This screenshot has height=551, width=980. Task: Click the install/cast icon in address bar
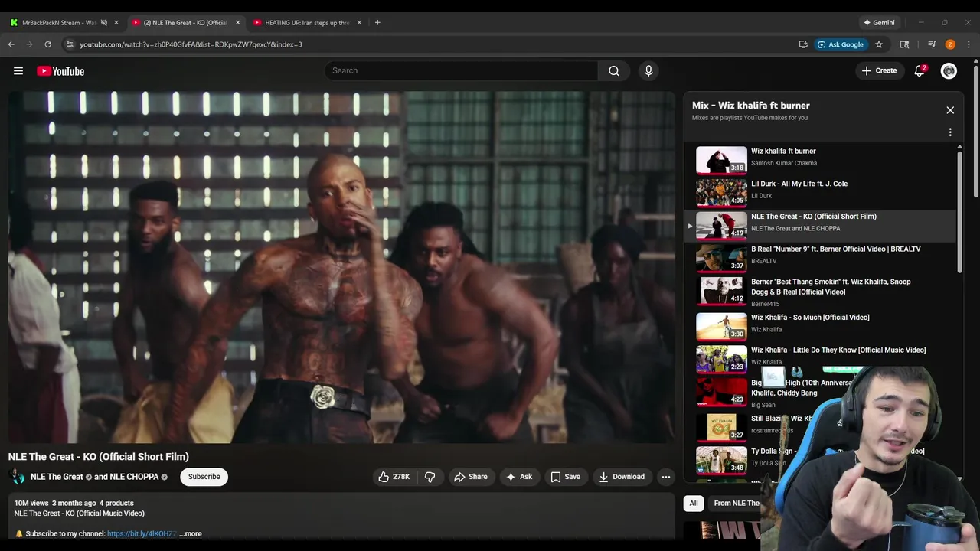click(803, 44)
